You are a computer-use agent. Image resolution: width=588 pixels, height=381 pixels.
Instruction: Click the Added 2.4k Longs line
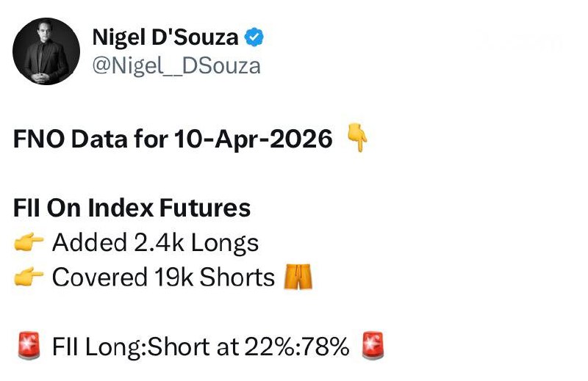click(155, 243)
